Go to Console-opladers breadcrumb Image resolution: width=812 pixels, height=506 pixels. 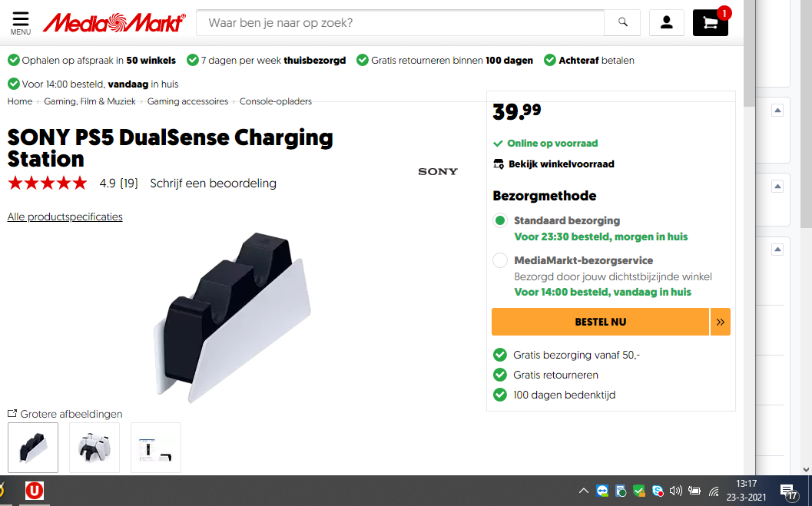click(x=276, y=101)
